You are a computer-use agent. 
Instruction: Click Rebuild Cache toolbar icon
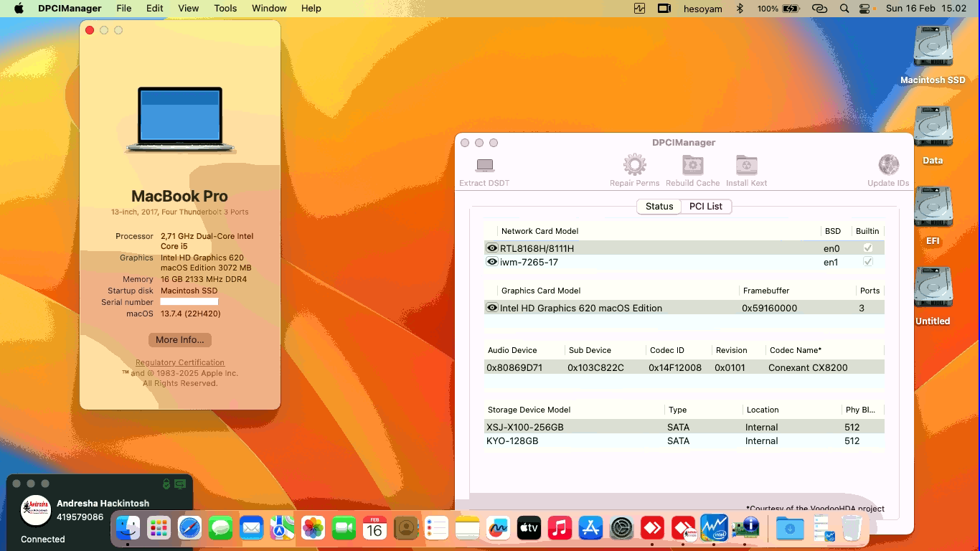point(692,165)
